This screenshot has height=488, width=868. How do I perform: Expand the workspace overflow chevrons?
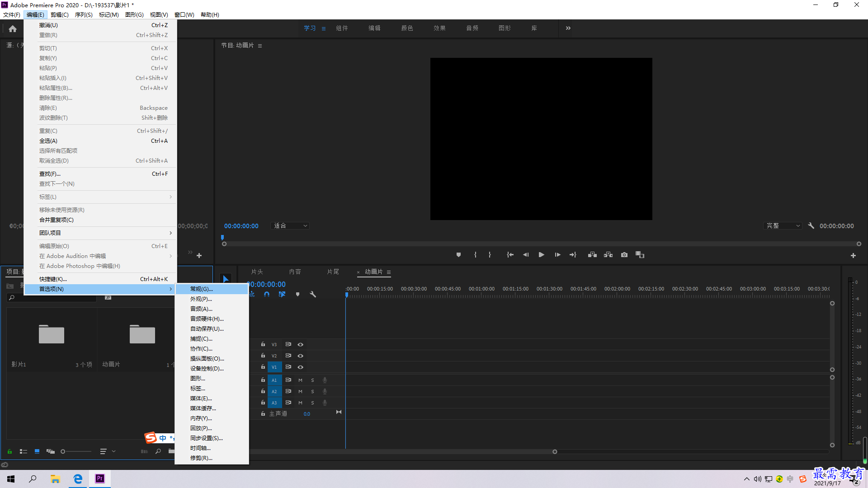point(568,28)
